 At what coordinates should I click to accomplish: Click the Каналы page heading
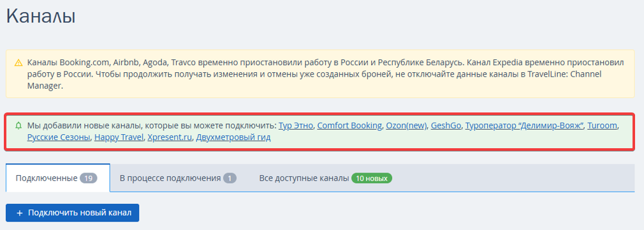(x=41, y=17)
